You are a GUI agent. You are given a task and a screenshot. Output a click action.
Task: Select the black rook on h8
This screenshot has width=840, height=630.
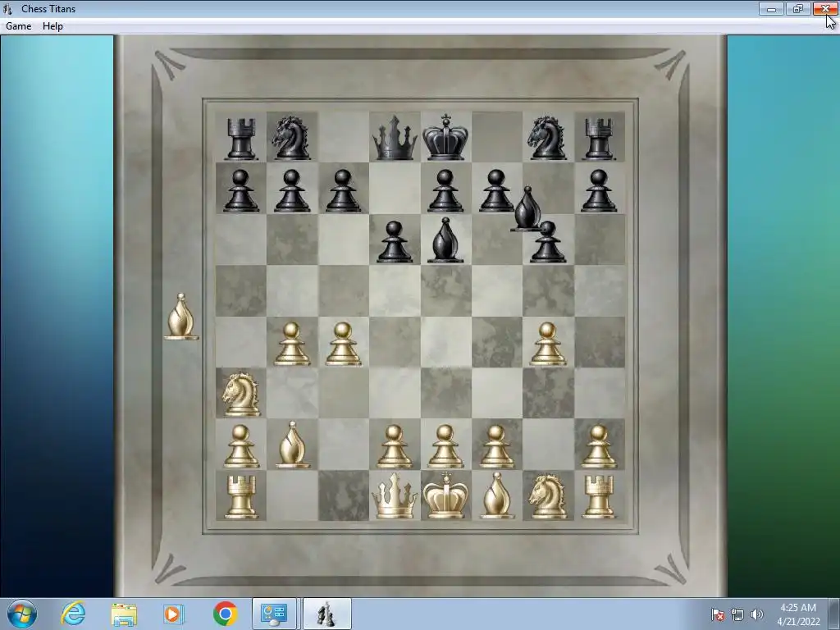click(598, 139)
